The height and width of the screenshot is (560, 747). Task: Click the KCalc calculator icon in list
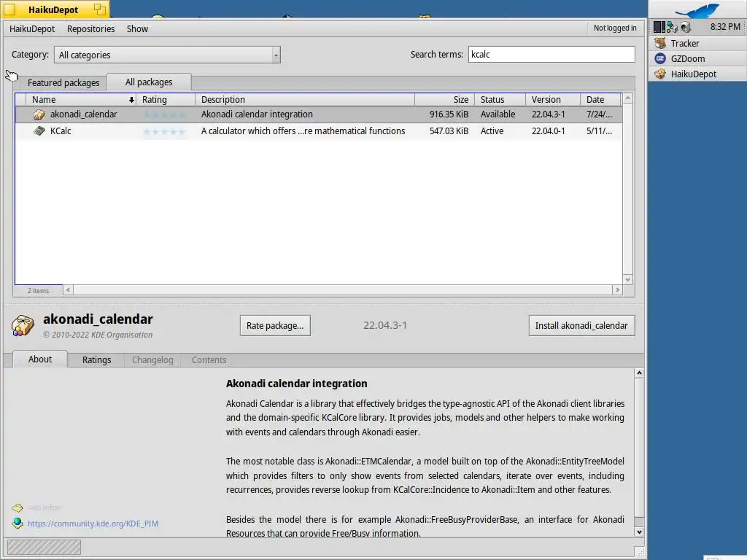(39, 131)
